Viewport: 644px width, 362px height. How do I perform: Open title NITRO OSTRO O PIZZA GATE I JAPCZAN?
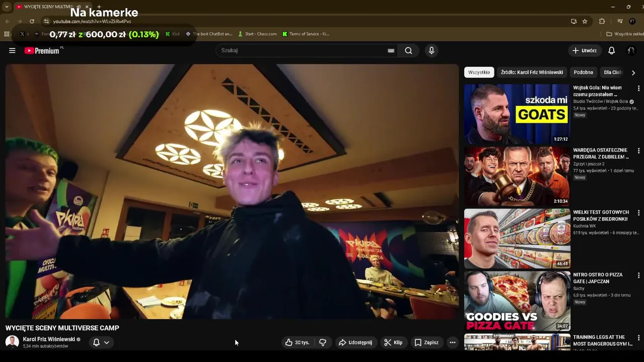[598, 278]
